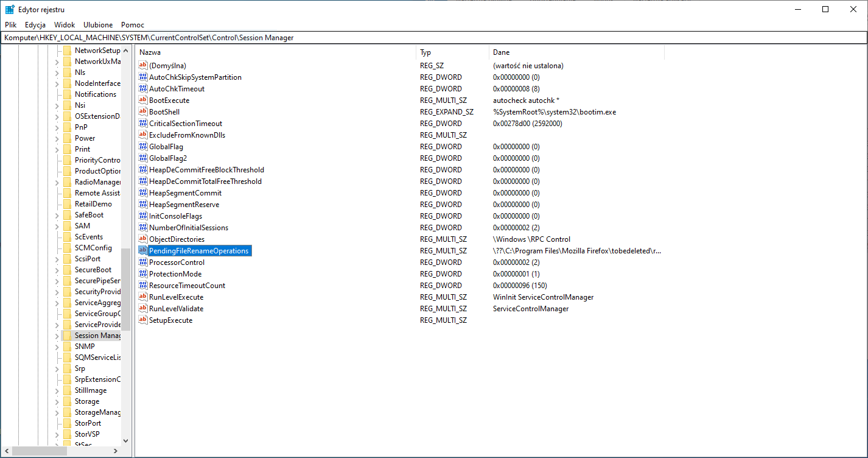This screenshot has width=868, height=458.
Task: Click the AutoChkTimeout DWORD value icon
Action: pyautogui.click(x=143, y=89)
